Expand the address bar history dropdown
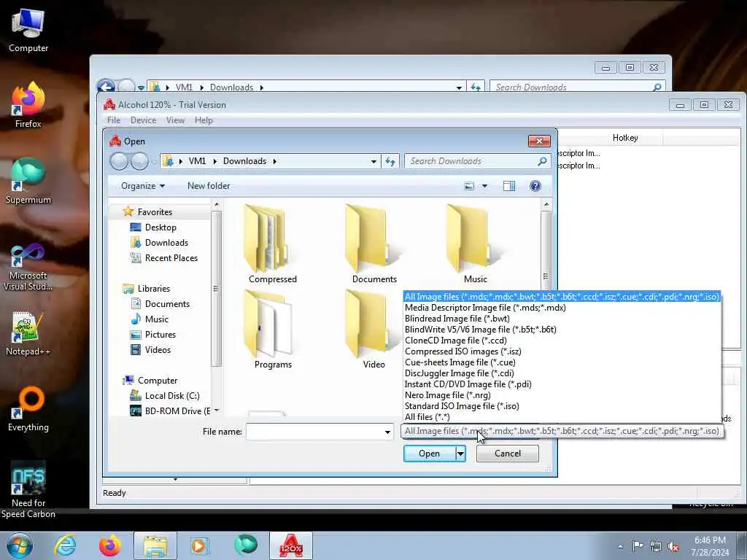This screenshot has height=560, width=747. (x=373, y=161)
